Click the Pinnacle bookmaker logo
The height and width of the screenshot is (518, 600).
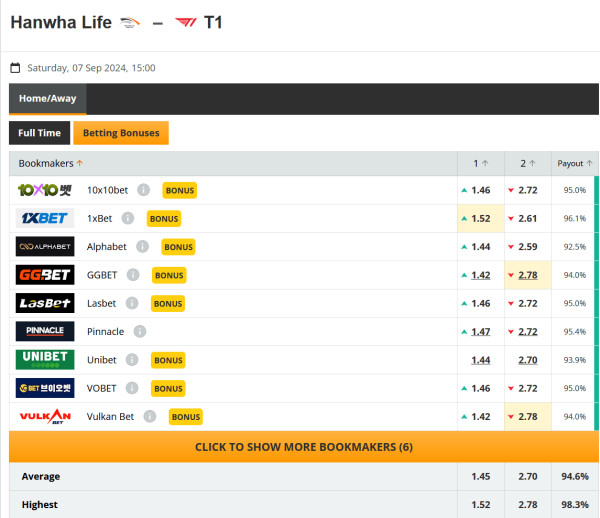pos(45,331)
